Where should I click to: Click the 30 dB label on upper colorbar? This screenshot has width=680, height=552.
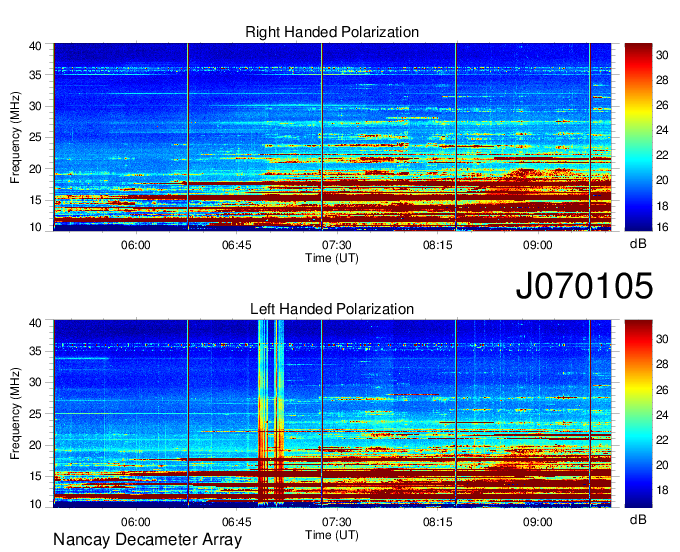click(662, 55)
